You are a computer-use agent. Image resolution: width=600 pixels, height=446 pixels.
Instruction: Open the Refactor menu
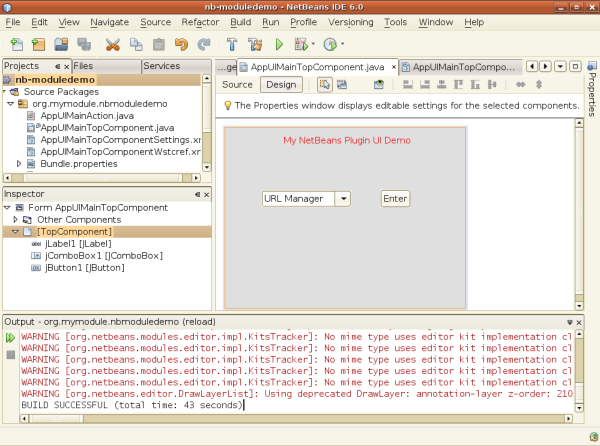[200, 22]
